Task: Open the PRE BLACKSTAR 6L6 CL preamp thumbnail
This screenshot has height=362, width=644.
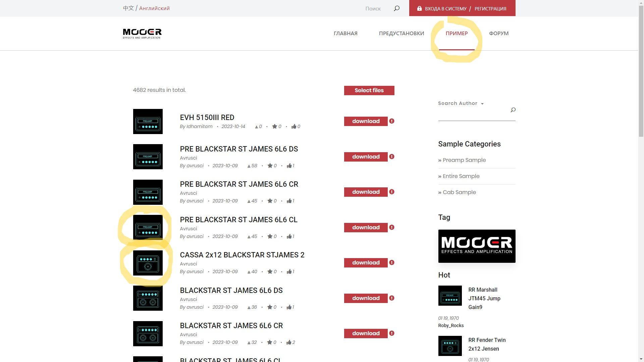Action: [148, 227]
